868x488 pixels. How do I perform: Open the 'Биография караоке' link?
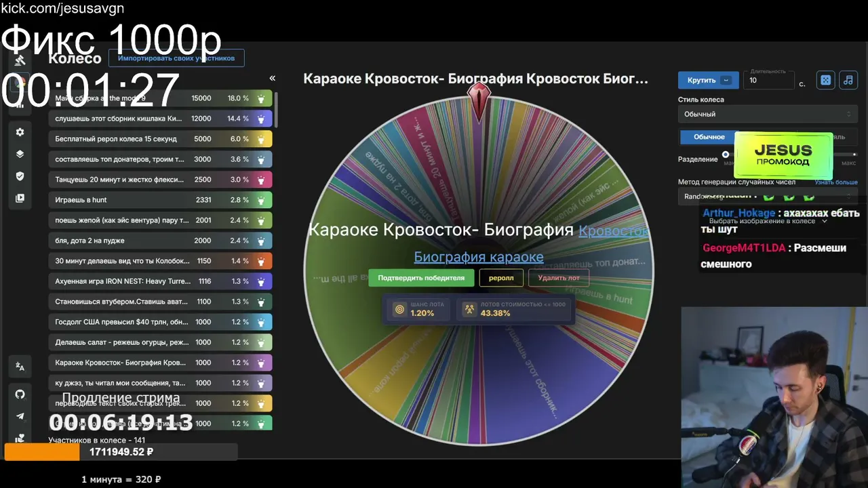(x=479, y=257)
